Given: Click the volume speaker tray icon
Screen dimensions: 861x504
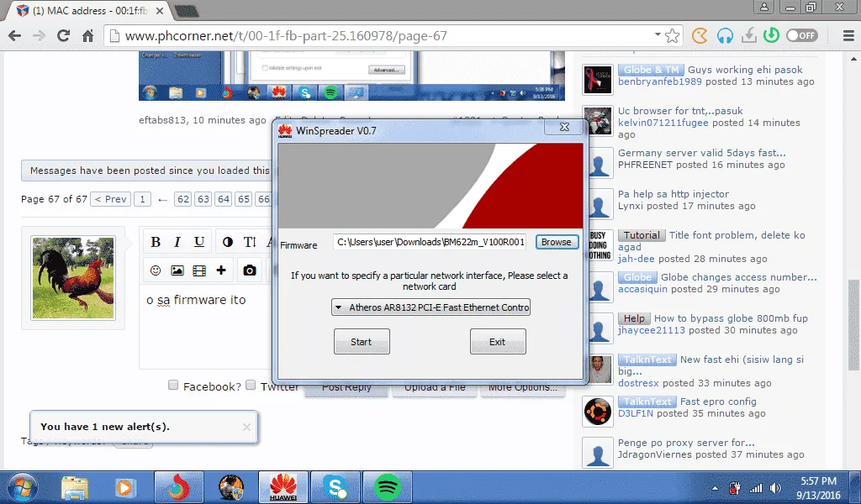Looking at the screenshot, I should coord(775,488).
